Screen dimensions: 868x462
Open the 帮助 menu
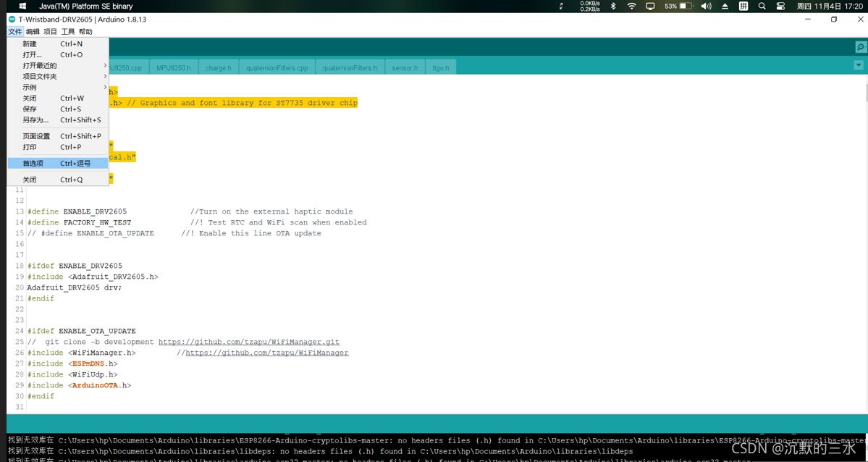(86, 32)
